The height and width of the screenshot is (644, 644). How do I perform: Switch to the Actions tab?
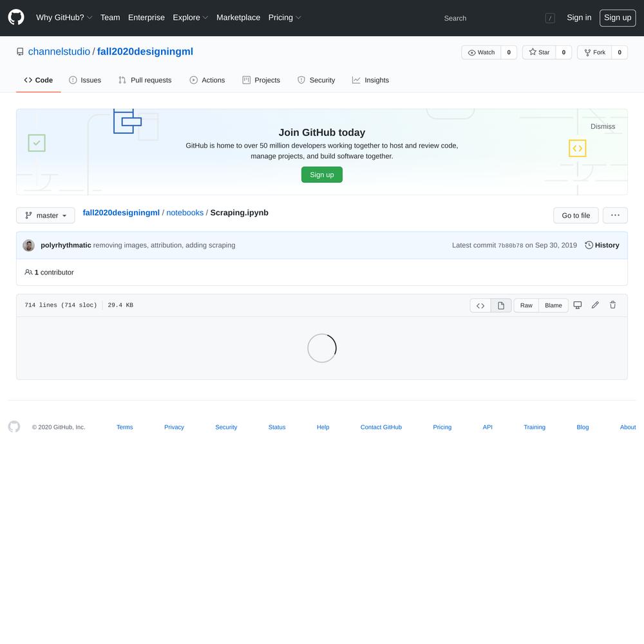[x=207, y=80]
